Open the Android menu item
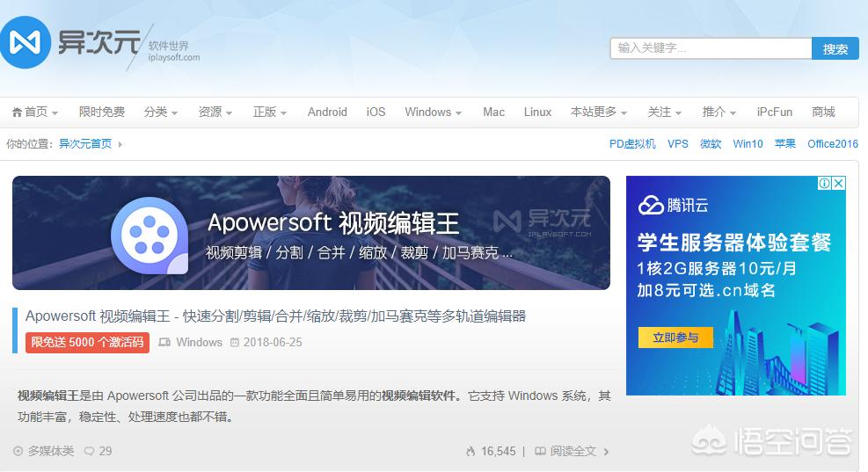This screenshot has width=868, height=472. pos(327,112)
